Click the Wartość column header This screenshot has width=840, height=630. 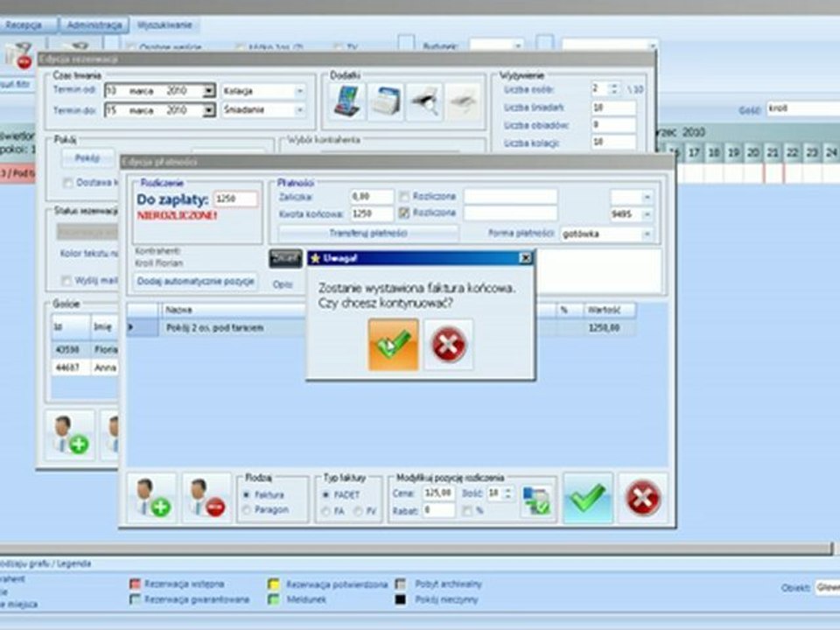click(x=610, y=310)
